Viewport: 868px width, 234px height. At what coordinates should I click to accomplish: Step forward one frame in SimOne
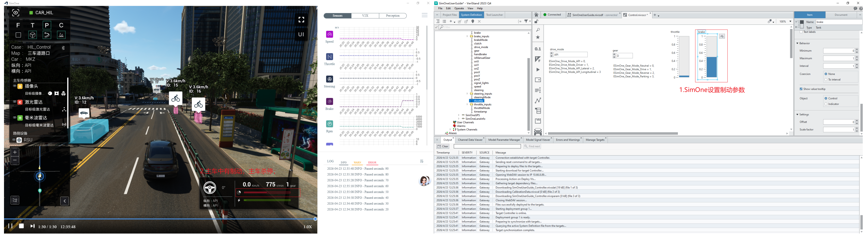32,226
